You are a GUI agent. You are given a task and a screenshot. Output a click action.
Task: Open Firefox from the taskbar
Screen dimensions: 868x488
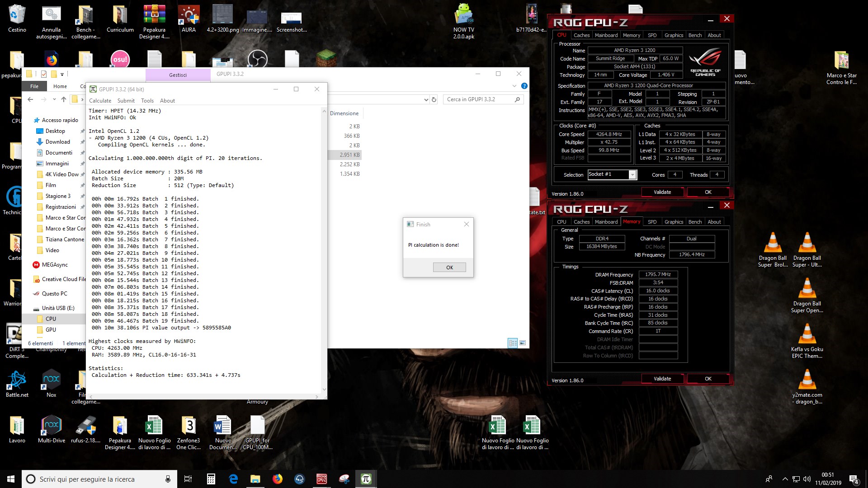(x=277, y=479)
